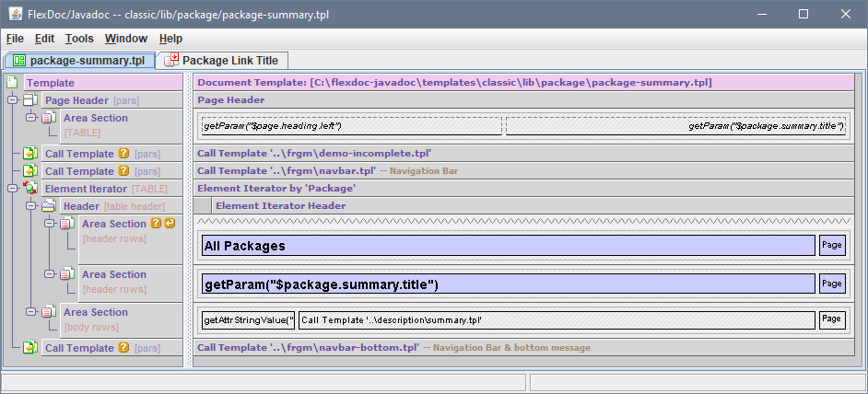This screenshot has width=868, height=394.
Task: Select the Call Template navbar.tpl row
Action: (x=525, y=171)
